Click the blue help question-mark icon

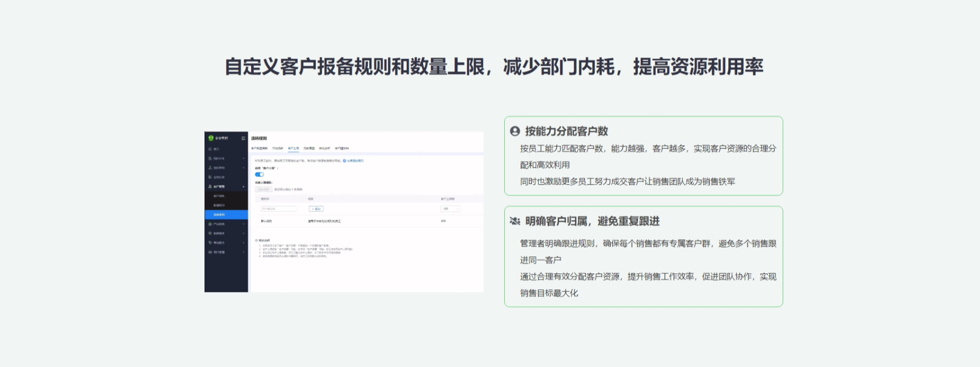pos(344,161)
